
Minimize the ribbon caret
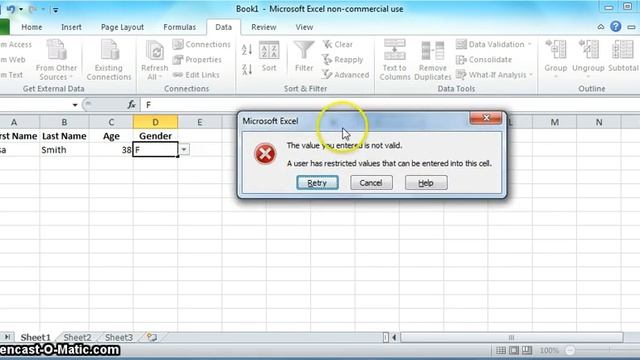(x=601, y=27)
